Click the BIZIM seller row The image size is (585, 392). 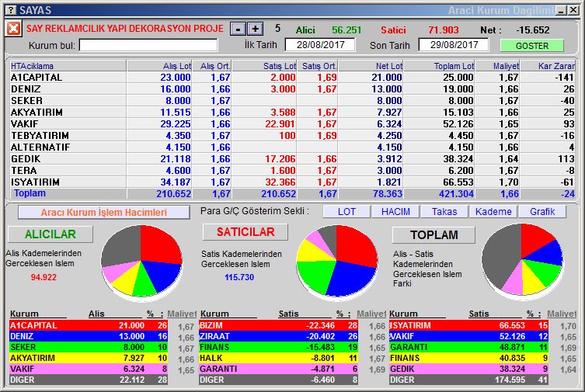278,325
